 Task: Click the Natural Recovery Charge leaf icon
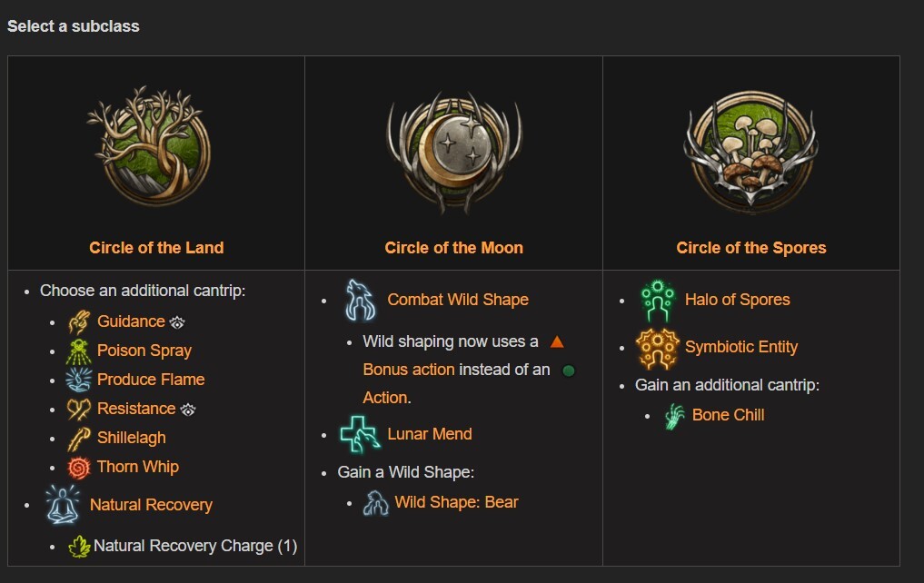81,545
